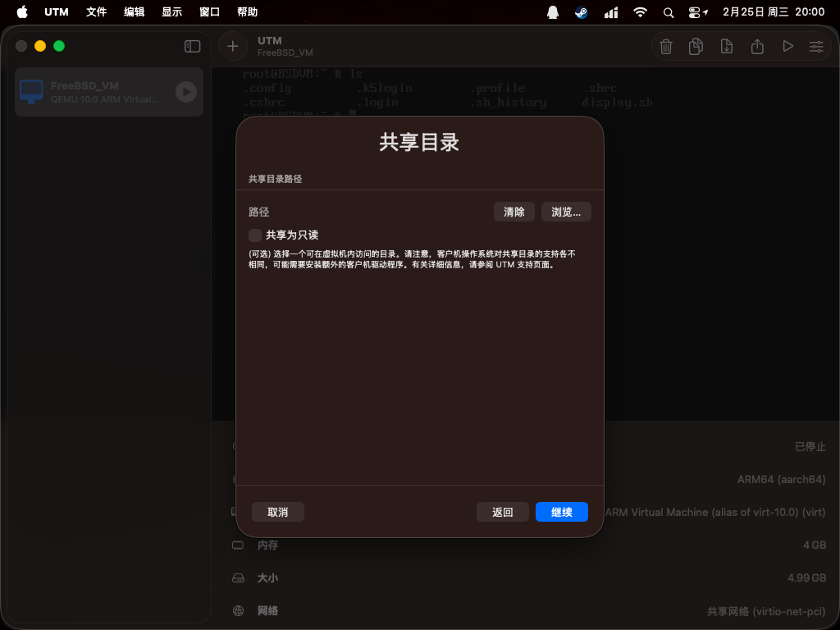Click the blue 继续 button

[x=562, y=512]
